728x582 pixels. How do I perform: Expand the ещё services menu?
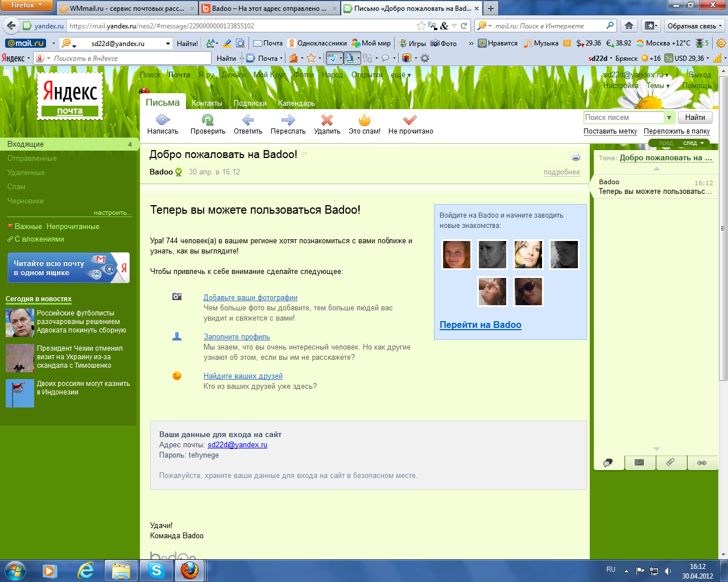tap(400, 75)
